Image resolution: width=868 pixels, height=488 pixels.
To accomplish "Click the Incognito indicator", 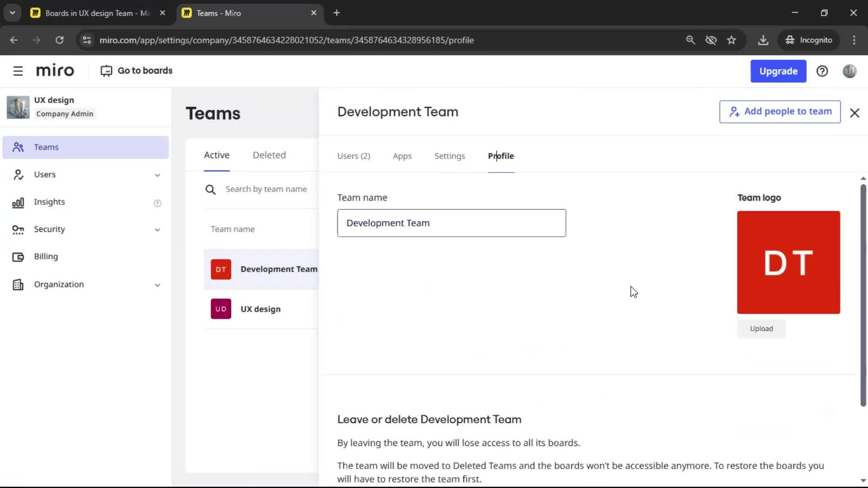I will tap(808, 40).
